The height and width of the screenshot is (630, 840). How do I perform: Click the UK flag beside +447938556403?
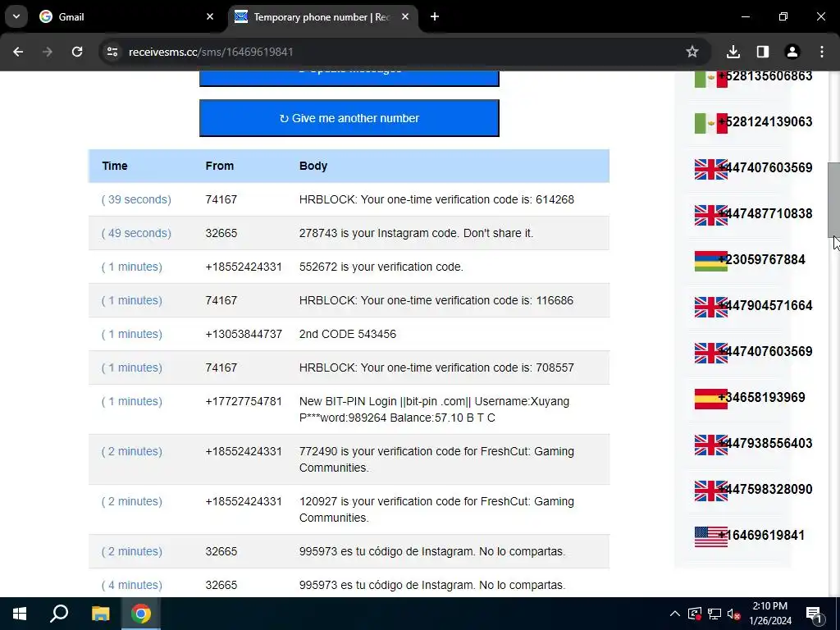point(711,445)
